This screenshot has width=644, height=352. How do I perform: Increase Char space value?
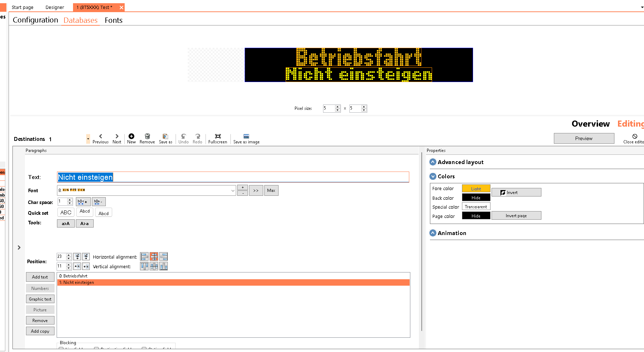pyautogui.click(x=70, y=200)
